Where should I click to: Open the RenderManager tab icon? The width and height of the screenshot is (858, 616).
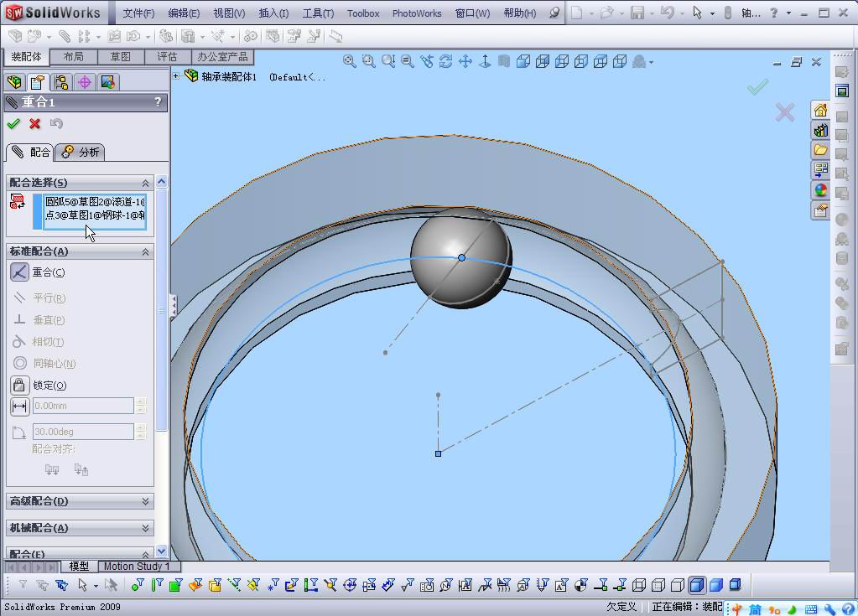[108, 82]
